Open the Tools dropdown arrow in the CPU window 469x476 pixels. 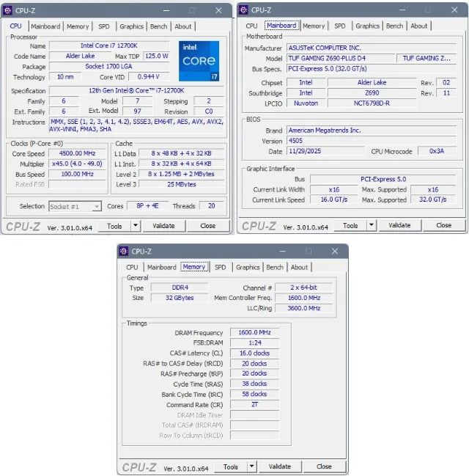click(136, 226)
